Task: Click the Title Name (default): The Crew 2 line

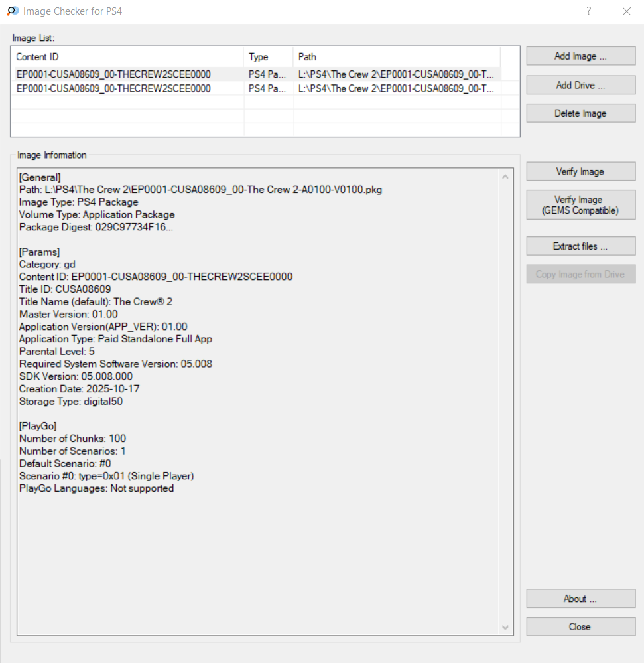Action: tap(96, 302)
